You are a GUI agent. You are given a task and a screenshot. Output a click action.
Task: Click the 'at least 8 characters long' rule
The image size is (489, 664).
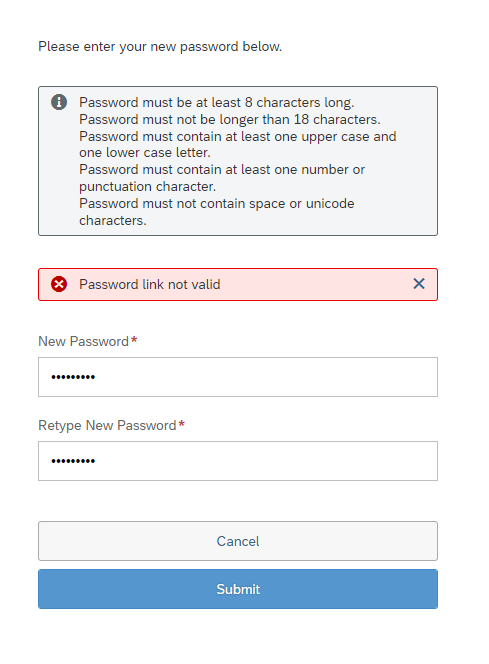point(217,102)
